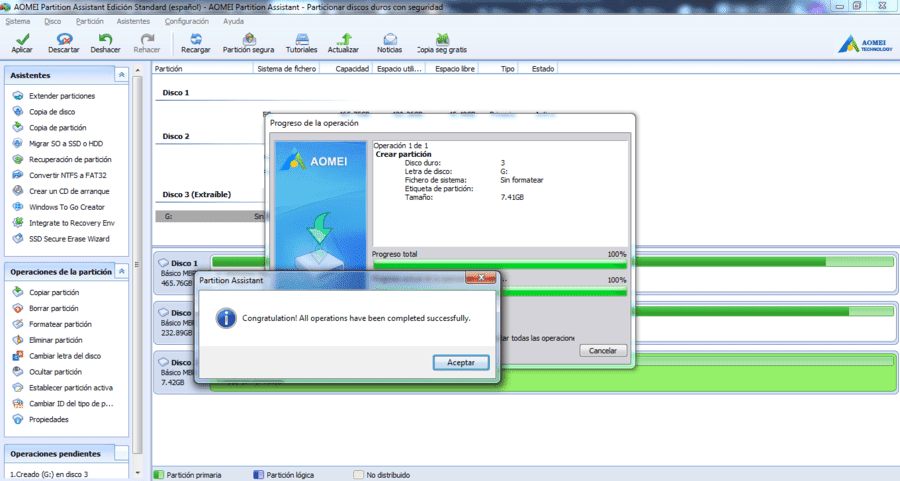This screenshot has height=481, width=900.
Task: Click the sidebar scrollbar down arrow
Action: [138, 473]
